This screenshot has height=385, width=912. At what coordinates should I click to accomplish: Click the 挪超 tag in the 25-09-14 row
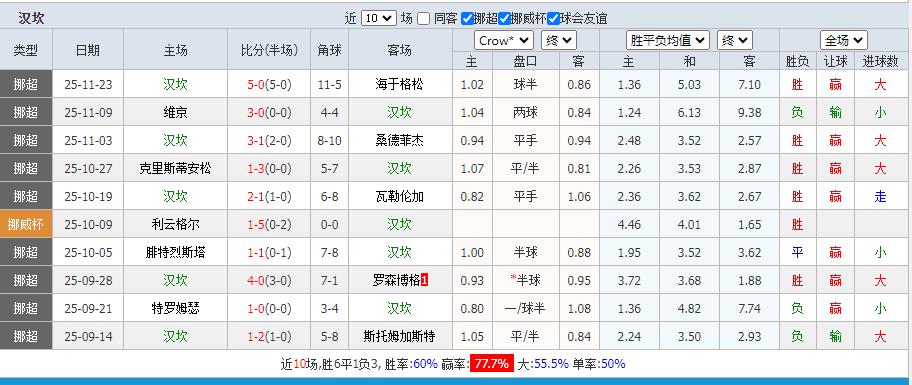26,336
